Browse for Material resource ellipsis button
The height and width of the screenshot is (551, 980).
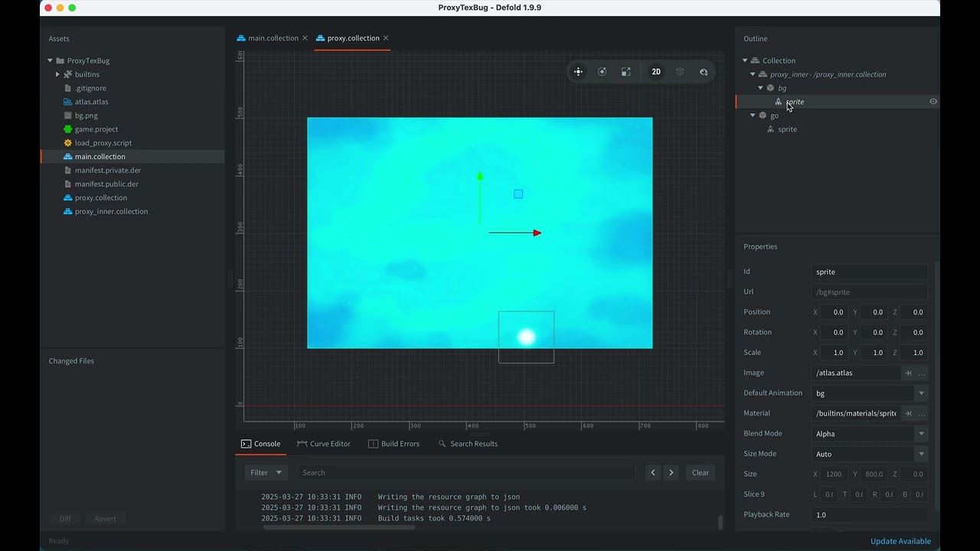(x=922, y=413)
